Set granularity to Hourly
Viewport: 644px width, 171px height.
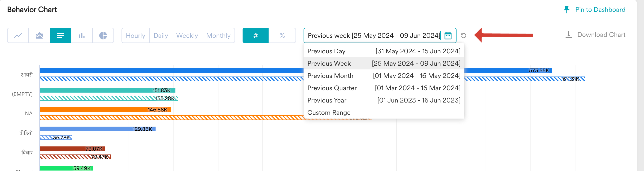coord(135,35)
